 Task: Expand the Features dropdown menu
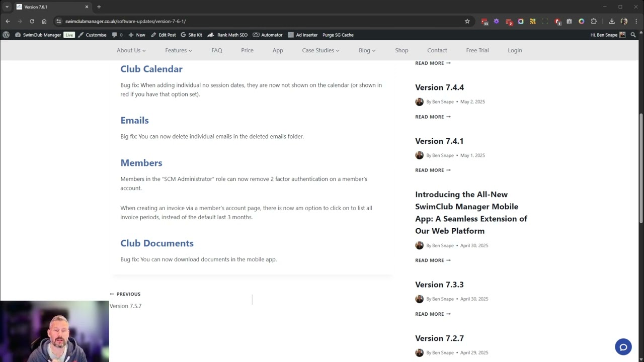(179, 50)
